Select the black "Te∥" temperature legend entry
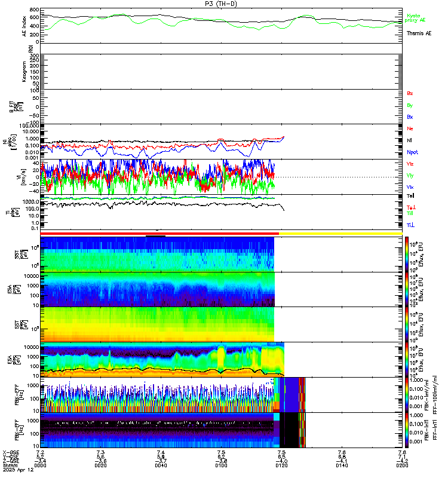 [x=410, y=196]
